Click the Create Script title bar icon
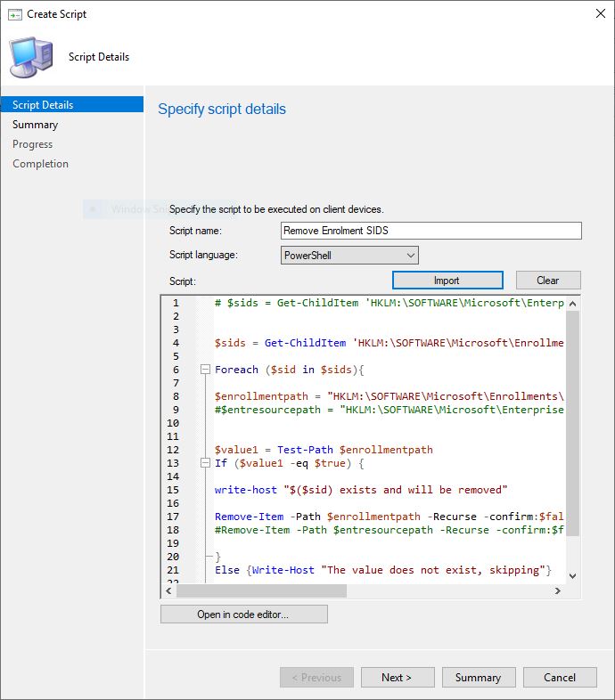 point(14,14)
